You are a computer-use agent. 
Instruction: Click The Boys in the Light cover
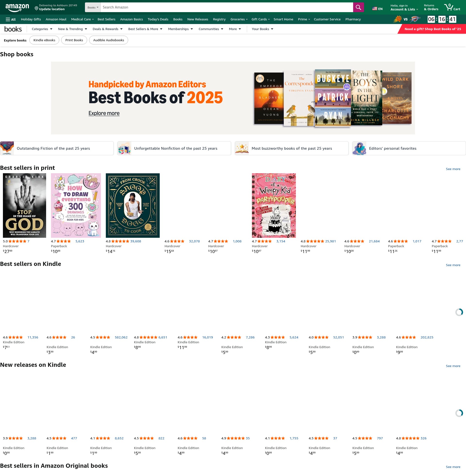[x=366, y=98]
